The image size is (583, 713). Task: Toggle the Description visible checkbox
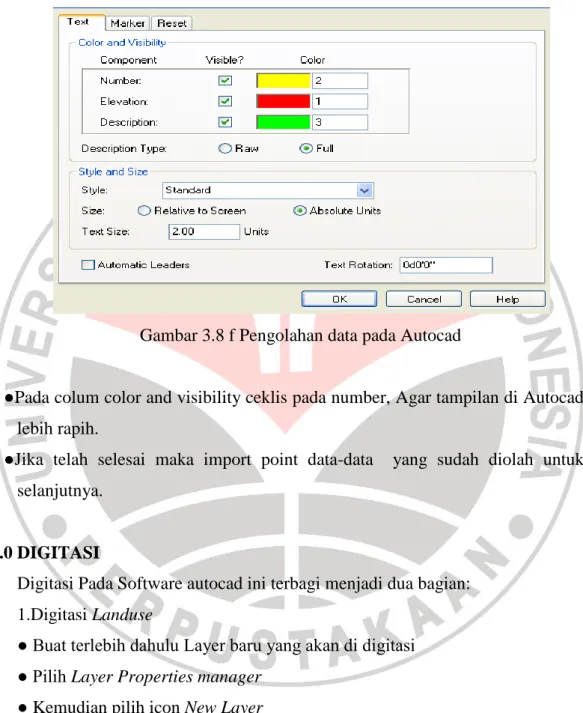point(225,122)
